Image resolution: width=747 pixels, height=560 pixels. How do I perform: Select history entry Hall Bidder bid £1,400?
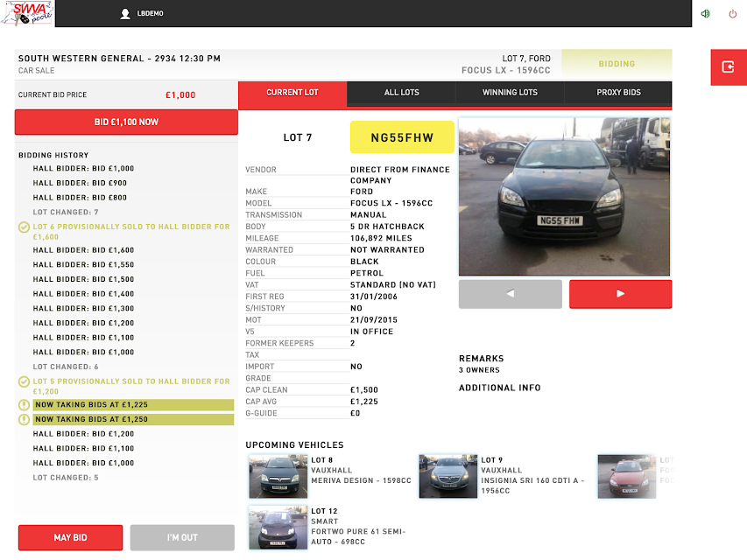pos(83,294)
